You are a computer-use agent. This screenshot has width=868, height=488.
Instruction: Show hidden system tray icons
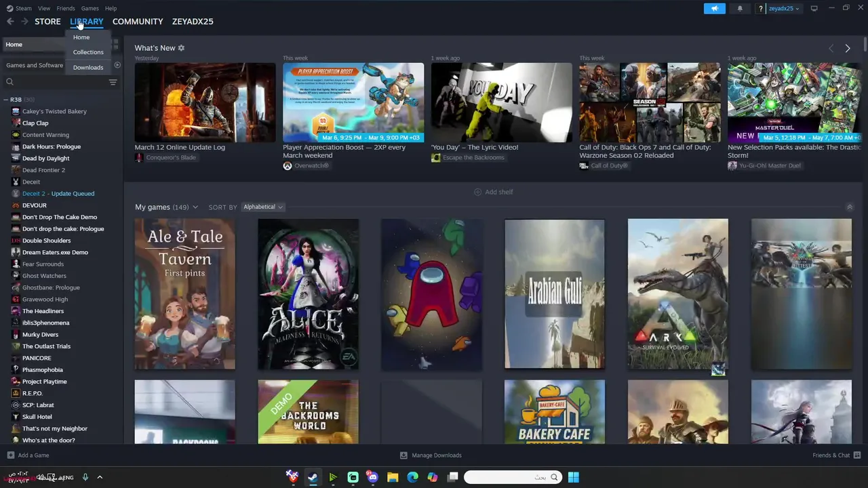pos(100,477)
